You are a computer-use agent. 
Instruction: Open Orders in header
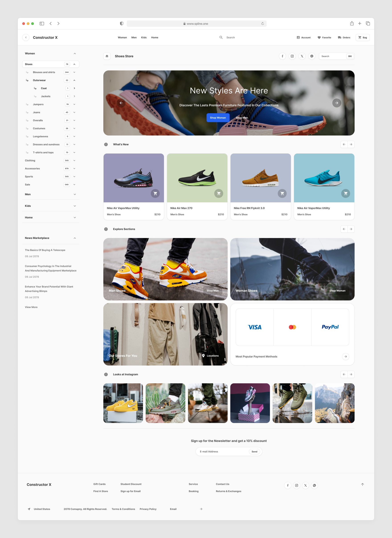[x=344, y=37]
